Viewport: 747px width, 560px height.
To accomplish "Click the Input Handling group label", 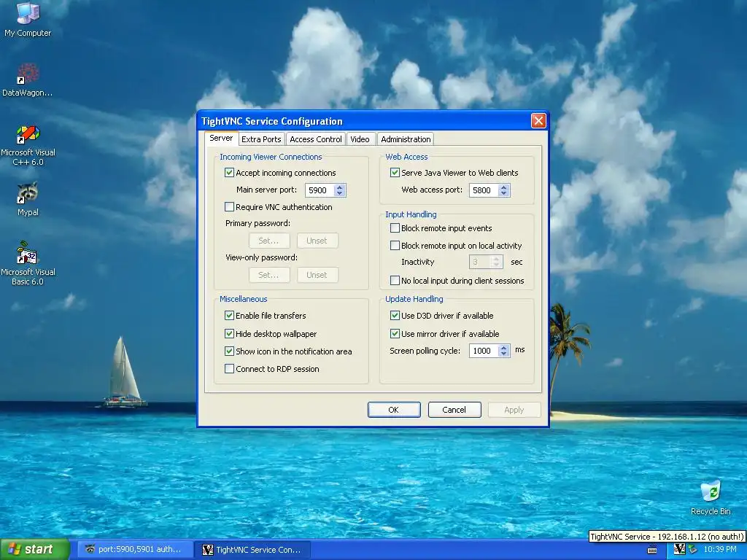I will coord(411,214).
